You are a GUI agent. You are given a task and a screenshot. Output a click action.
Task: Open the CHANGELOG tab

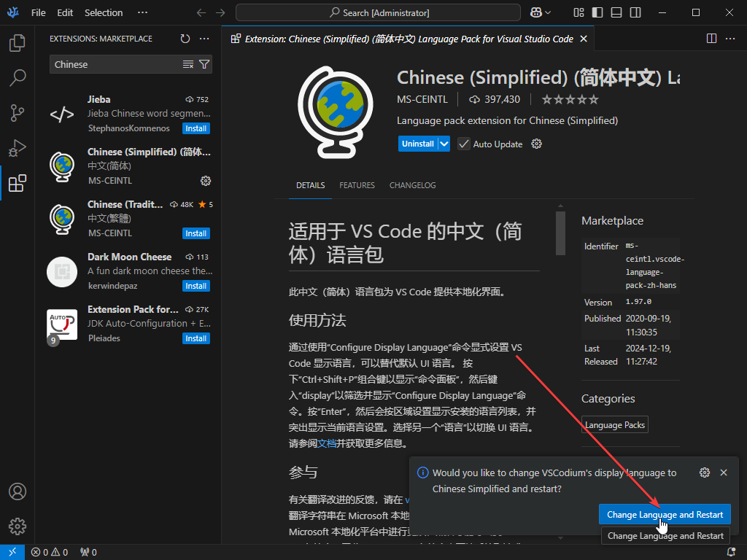coord(412,185)
